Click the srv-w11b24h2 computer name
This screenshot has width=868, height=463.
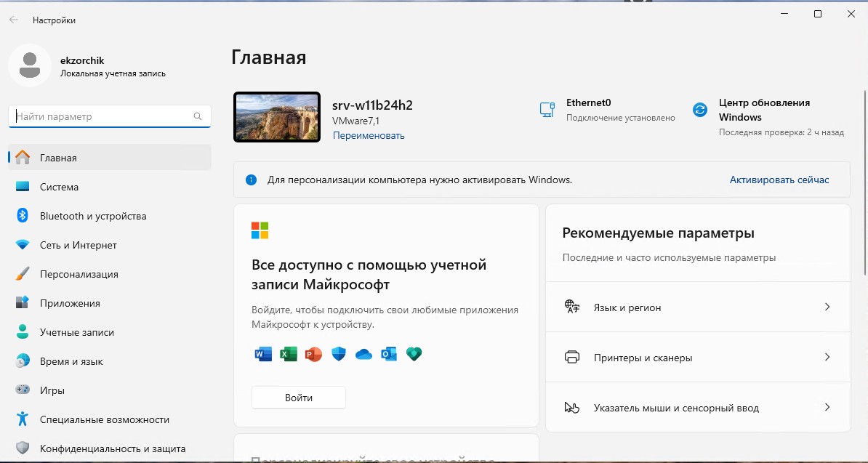click(x=372, y=105)
